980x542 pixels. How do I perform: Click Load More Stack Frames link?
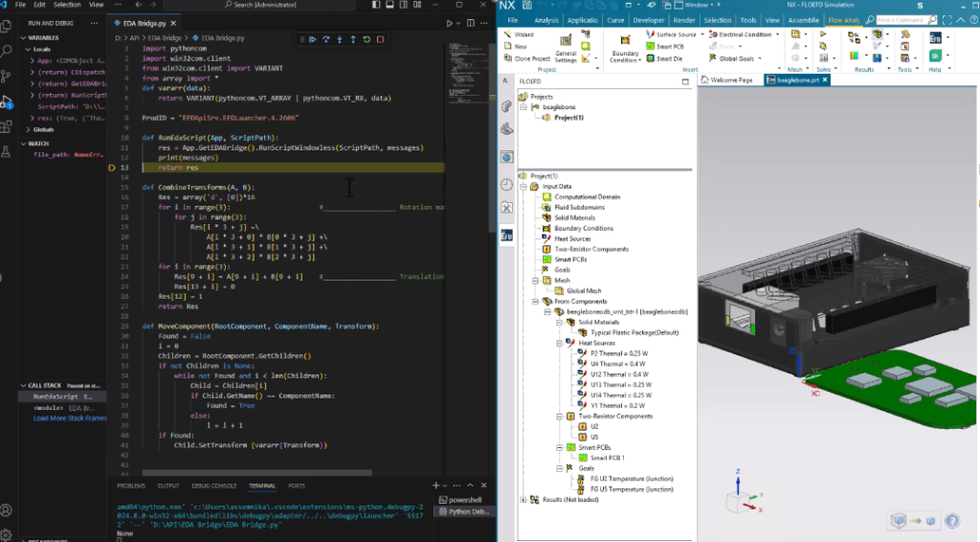point(69,418)
